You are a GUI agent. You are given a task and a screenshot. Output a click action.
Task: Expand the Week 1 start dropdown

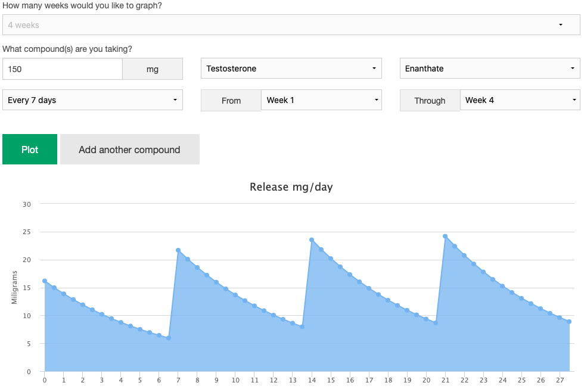(x=321, y=100)
